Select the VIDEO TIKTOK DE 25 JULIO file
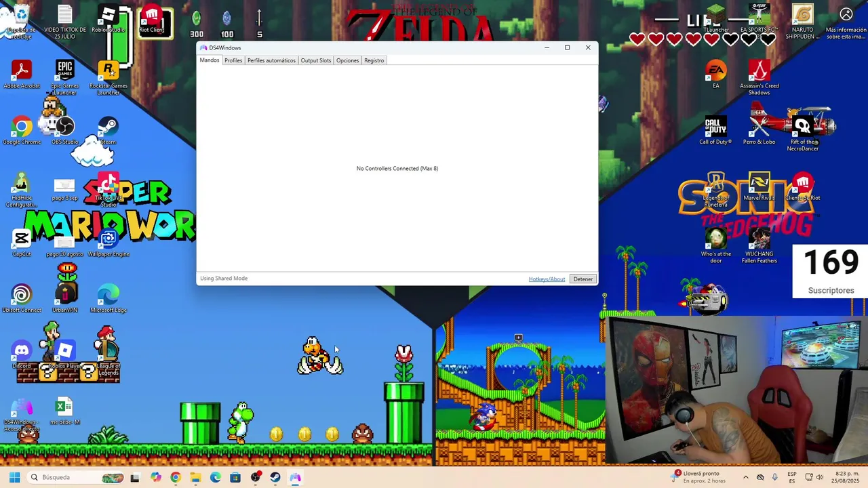Viewport: 868px width, 488px height. point(64,22)
